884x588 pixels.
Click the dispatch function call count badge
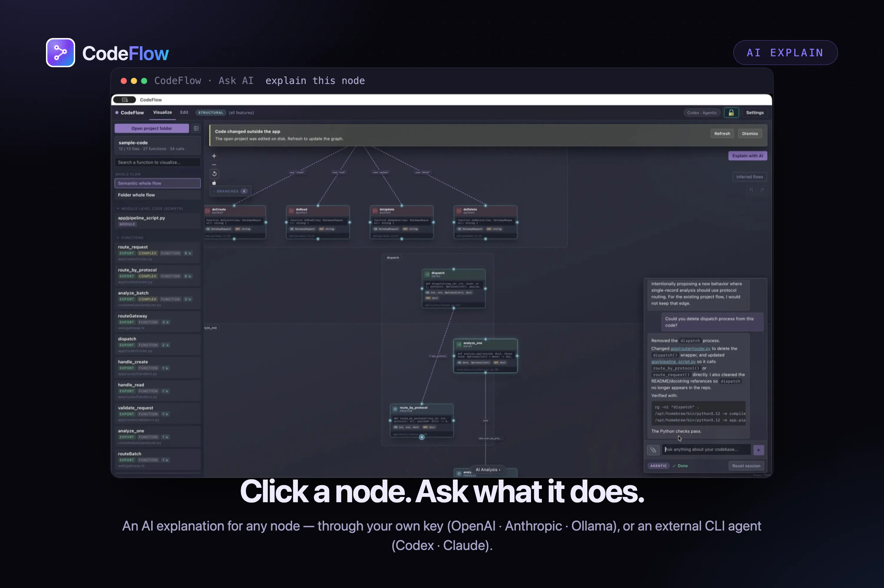165,345
